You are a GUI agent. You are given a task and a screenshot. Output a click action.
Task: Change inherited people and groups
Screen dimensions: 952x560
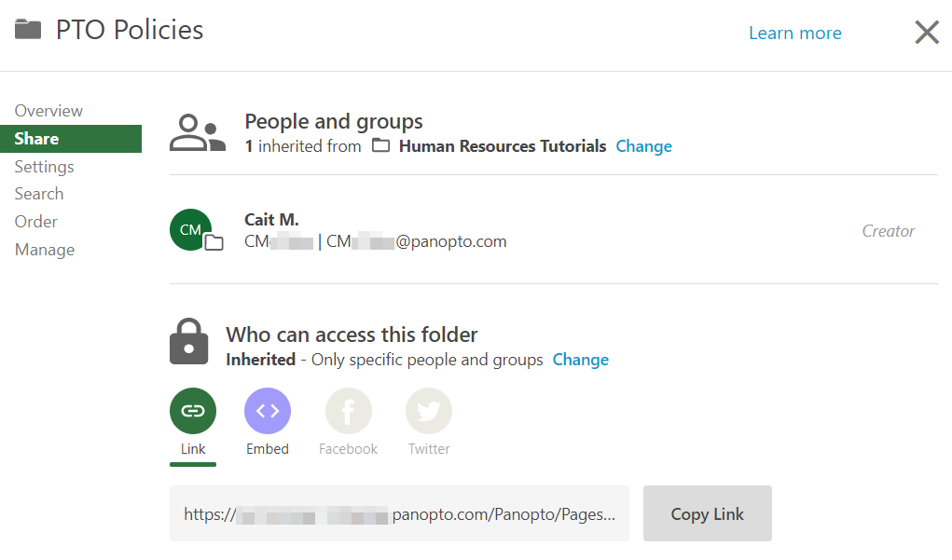click(643, 145)
